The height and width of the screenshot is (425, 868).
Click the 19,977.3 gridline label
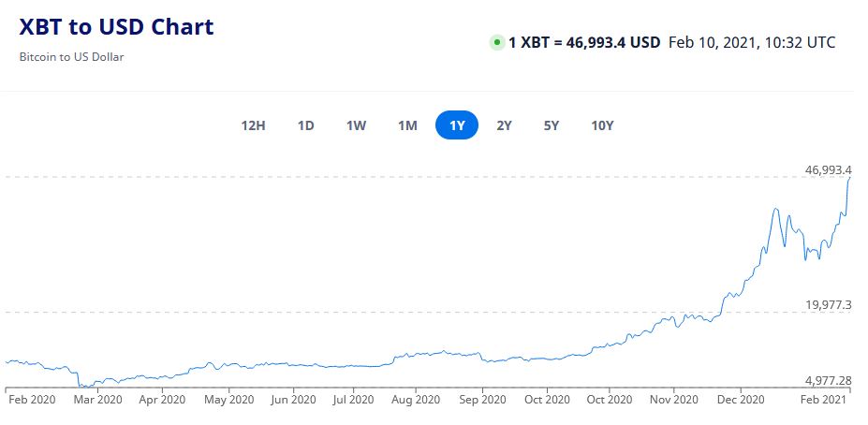tap(828, 304)
